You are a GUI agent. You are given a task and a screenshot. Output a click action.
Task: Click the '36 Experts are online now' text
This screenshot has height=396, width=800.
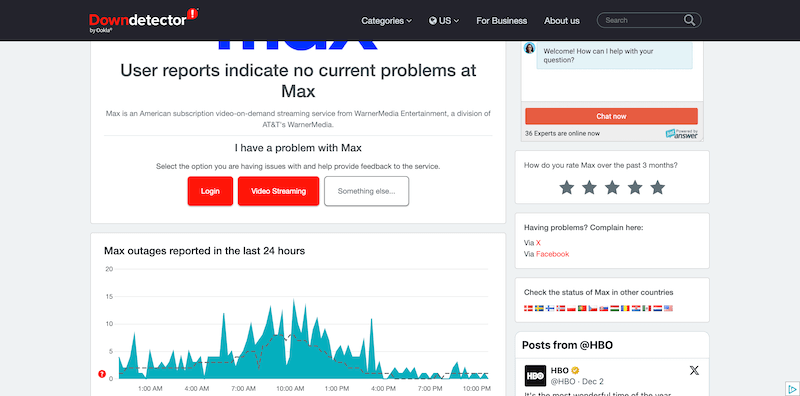click(563, 134)
